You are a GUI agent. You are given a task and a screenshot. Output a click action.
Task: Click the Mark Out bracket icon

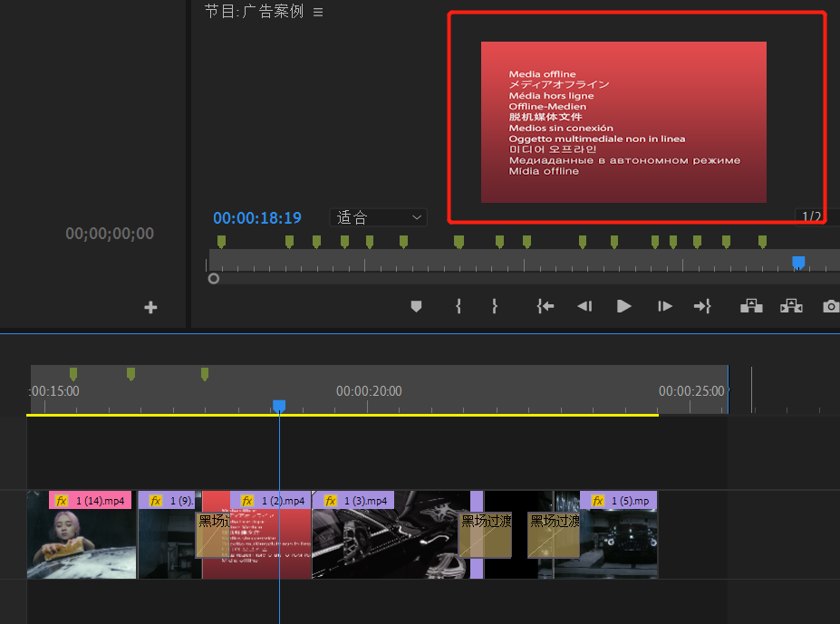click(495, 307)
